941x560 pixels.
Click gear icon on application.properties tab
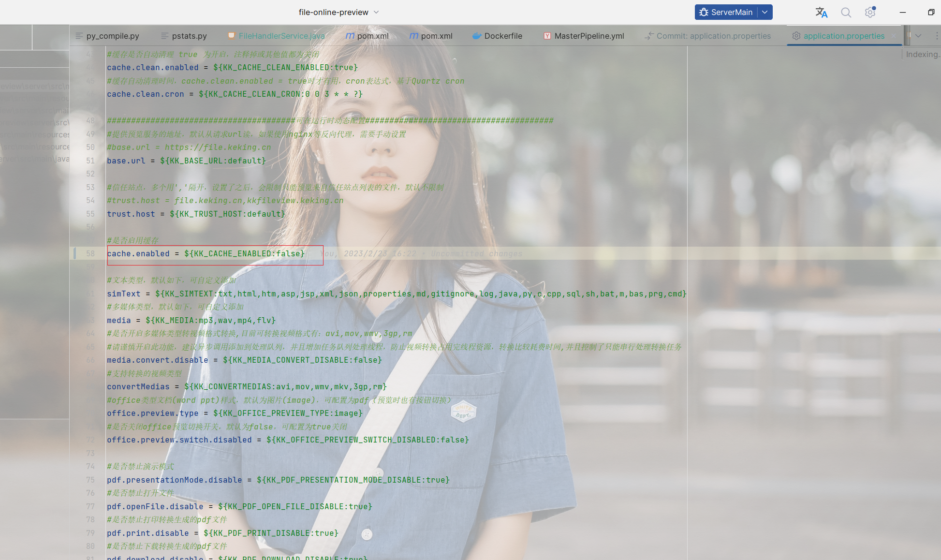point(796,36)
